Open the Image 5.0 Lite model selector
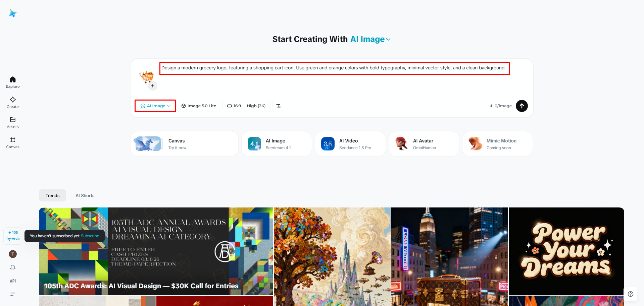The image size is (644, 306). (199, 106)
